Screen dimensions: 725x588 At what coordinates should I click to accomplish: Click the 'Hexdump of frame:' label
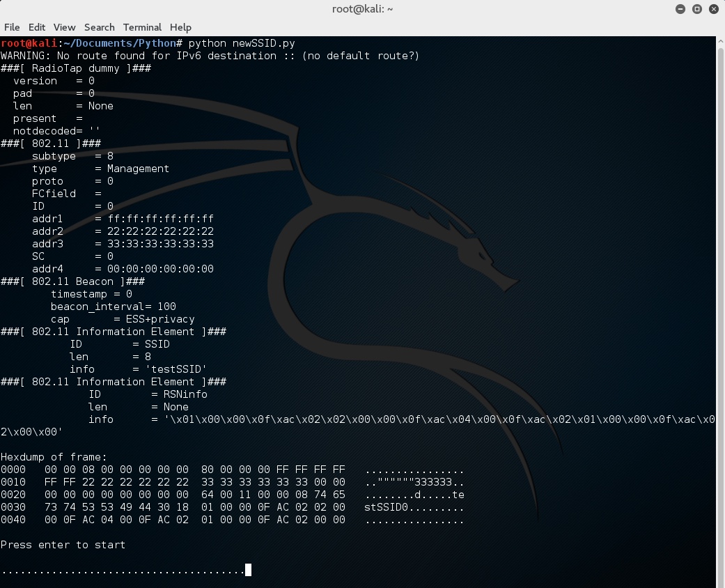54,457
